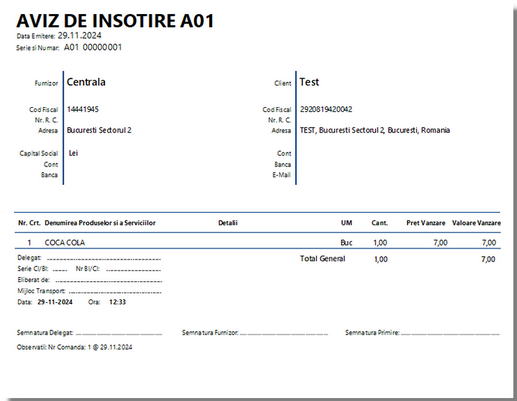Click the Observatii Nr Comanda note

coord(74,347)
